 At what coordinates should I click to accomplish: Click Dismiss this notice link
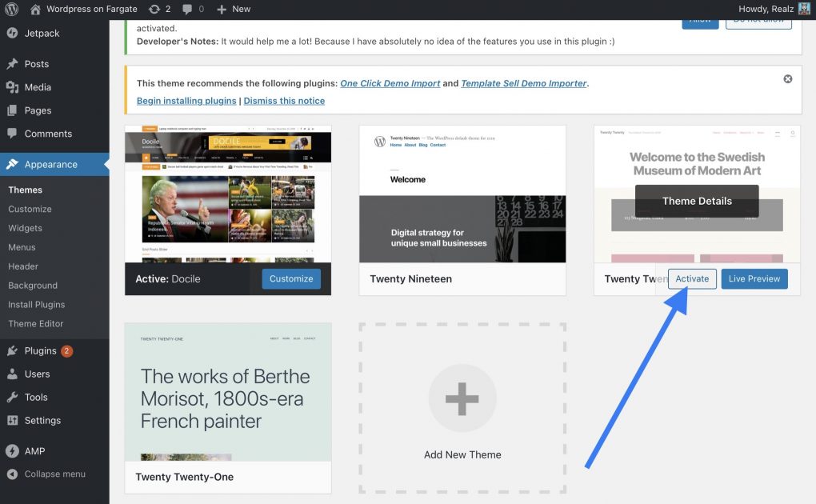[x=284, y=101]
